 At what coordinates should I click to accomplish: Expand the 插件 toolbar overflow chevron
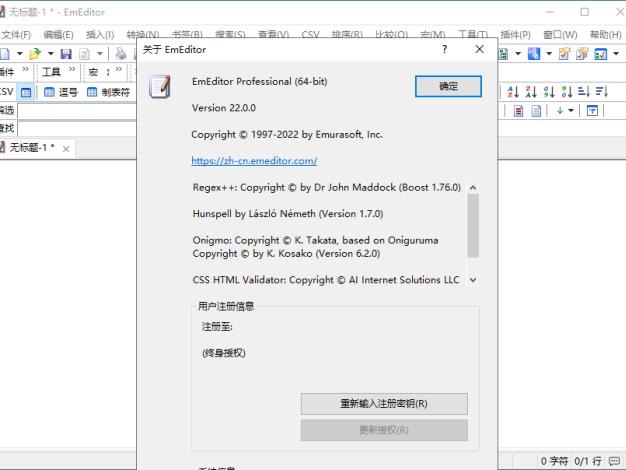[25, 69]
